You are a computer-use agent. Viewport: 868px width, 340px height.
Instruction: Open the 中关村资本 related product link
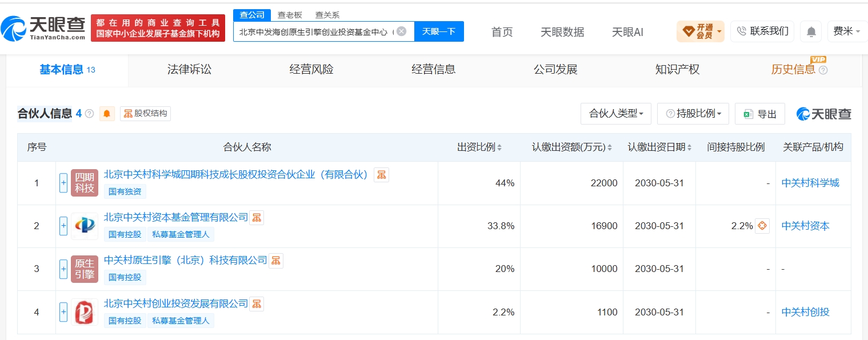point(805,226)
